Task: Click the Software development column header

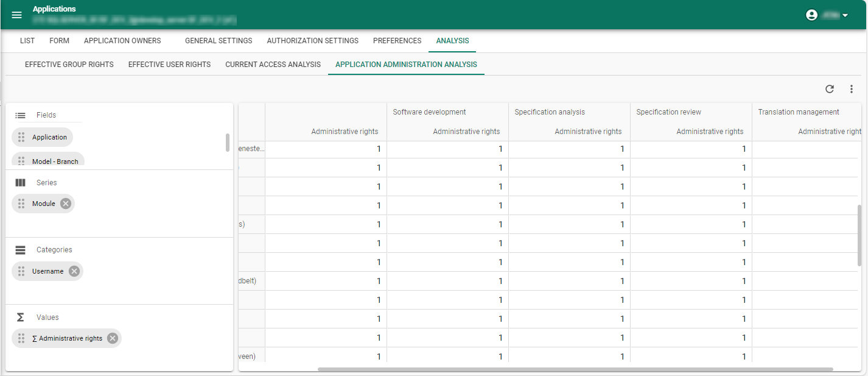Action: point(429,112)
